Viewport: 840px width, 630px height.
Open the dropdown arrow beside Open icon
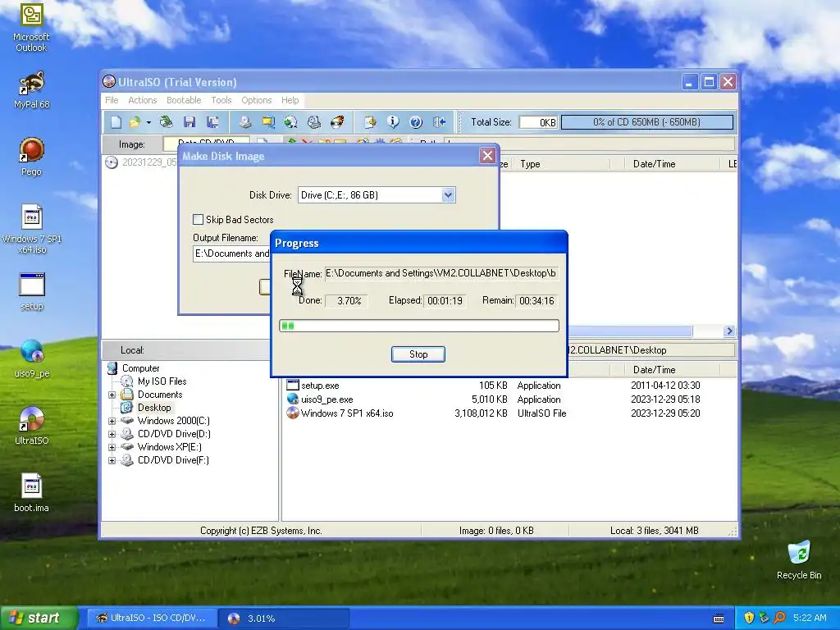148,123
